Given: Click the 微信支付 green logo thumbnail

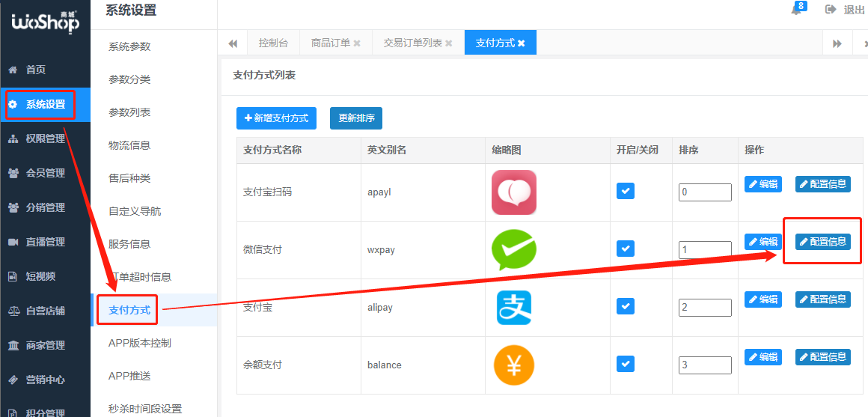Looking at the screenshot, I should pos(514,250).
